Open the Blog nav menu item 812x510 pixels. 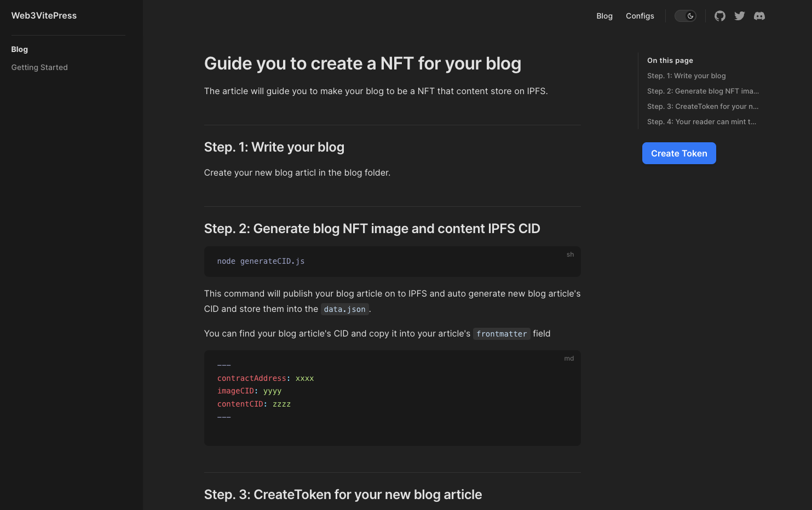604,16
